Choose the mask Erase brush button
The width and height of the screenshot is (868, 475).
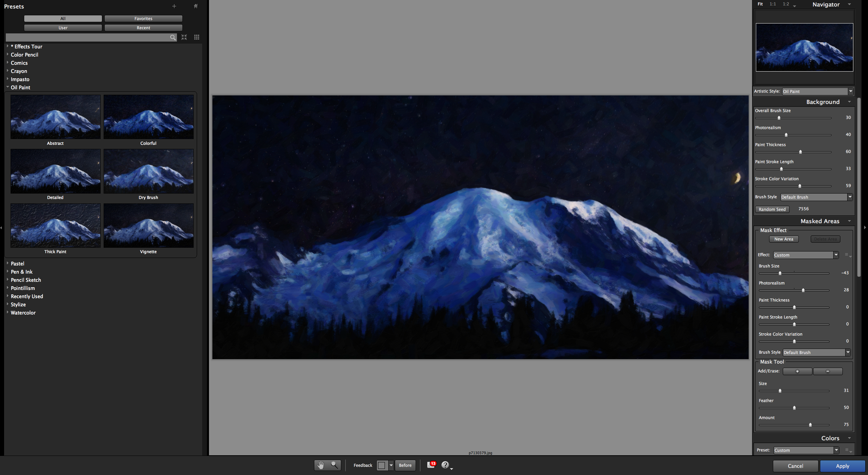[827, 371]
